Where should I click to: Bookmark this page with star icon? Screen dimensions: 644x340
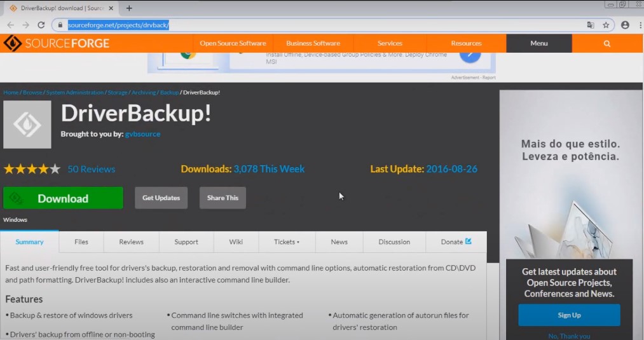click(606, 25)
